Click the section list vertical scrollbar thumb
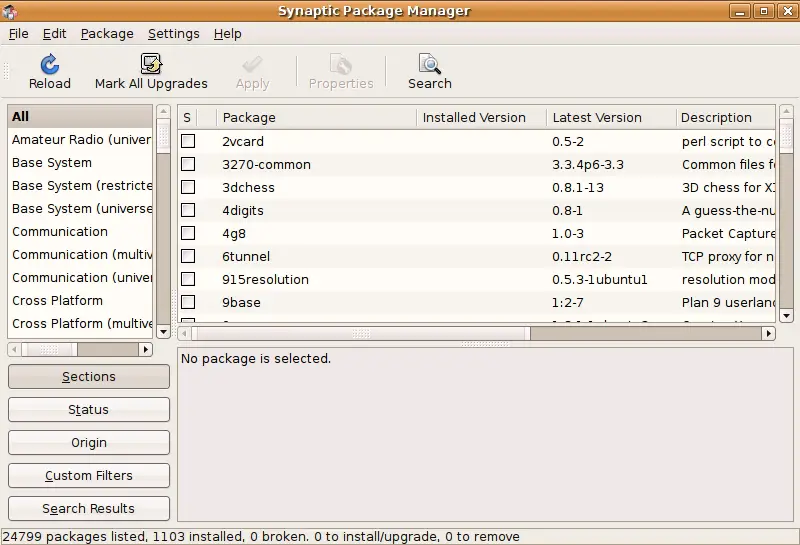The image size is (800, 545). tap(163, 135)
